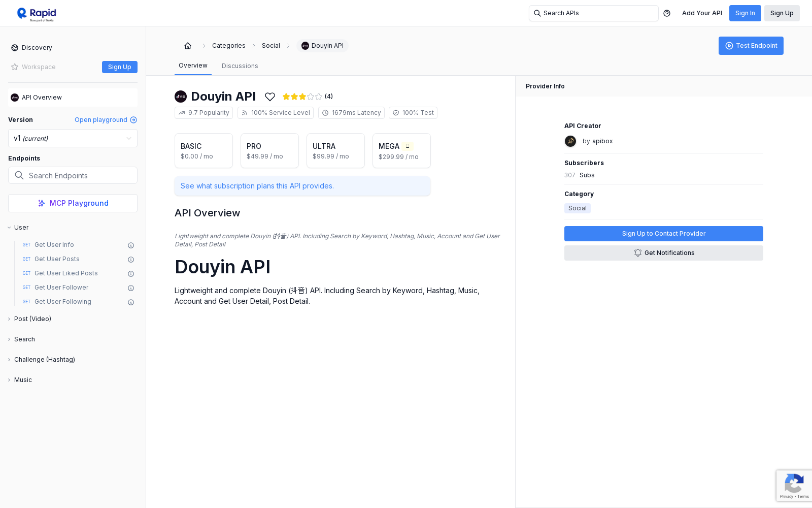The image size is (812, 508).
Task: Open the Get User Posts endpoint
Action: [x=57, y=259]
